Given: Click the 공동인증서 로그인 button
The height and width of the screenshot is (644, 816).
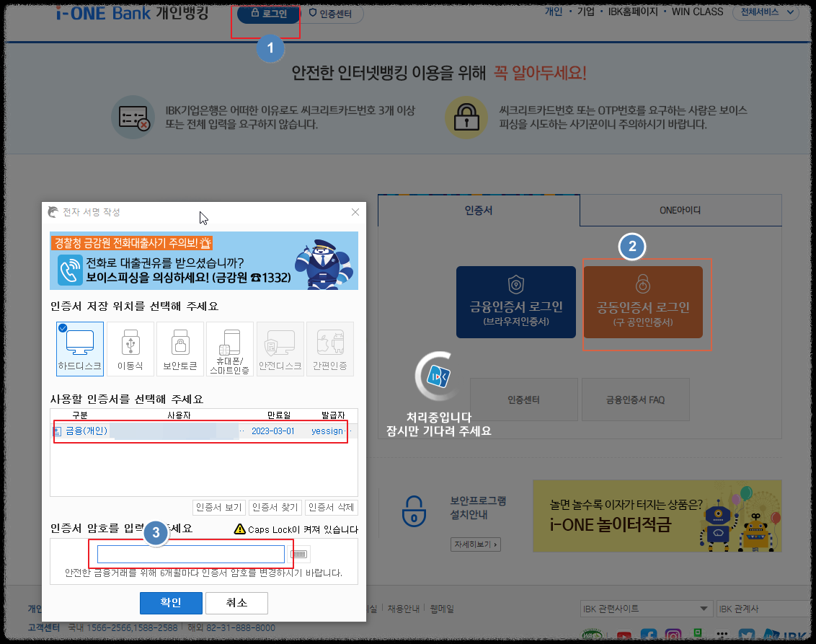Looking at the screenshot, I should pos(643,302).
